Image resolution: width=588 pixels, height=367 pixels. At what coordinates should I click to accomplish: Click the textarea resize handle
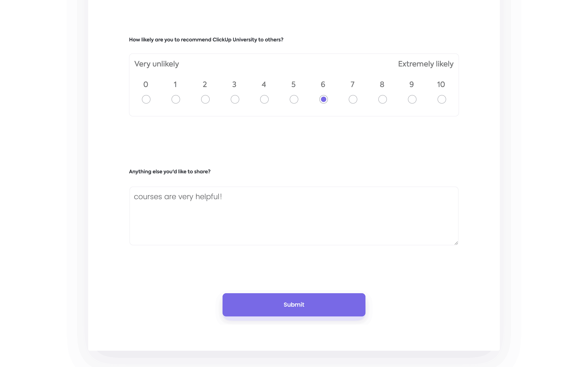(456, 243)
